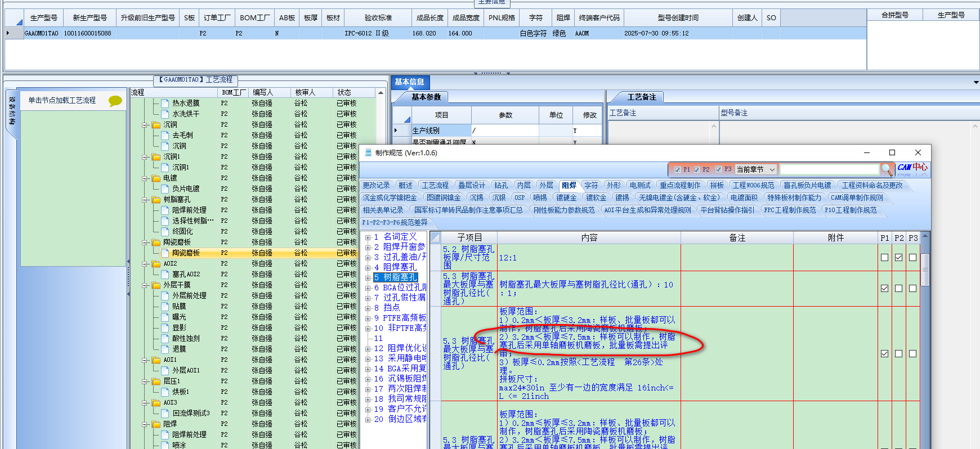
Task: Open the 字符 tab
Action: pos(591,185)
